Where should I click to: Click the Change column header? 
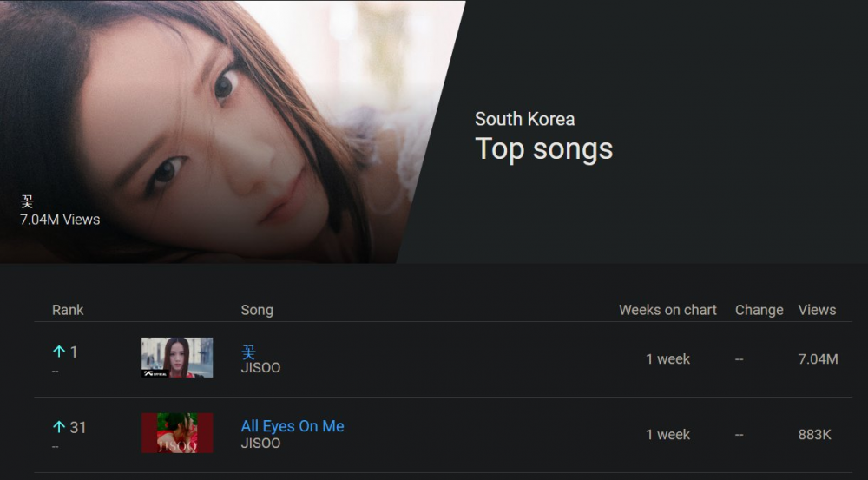click(x=759, y=310)
